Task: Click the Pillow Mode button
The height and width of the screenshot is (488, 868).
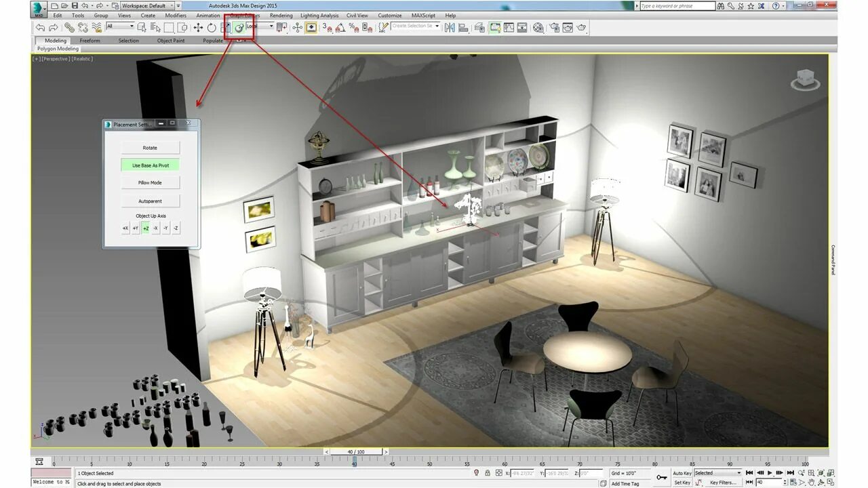Action: pos(150,183)
